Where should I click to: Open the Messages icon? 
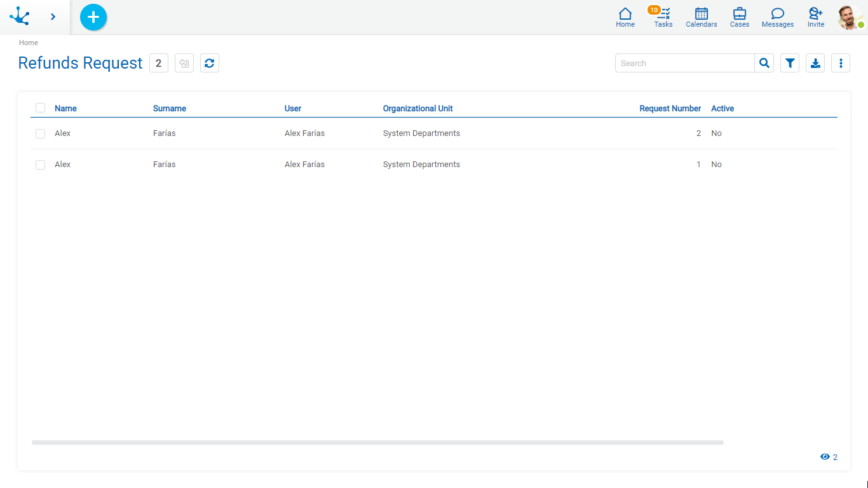(777, 17)
